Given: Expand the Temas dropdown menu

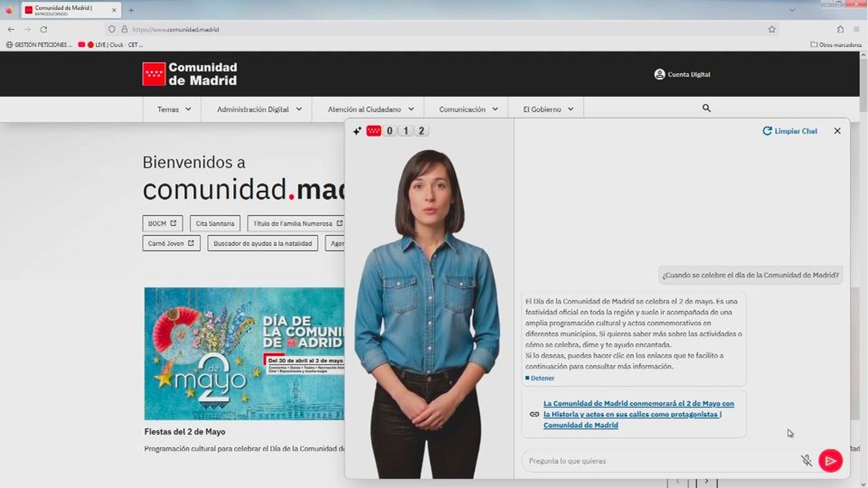Looking at the screenshot, I should (174, 109).
